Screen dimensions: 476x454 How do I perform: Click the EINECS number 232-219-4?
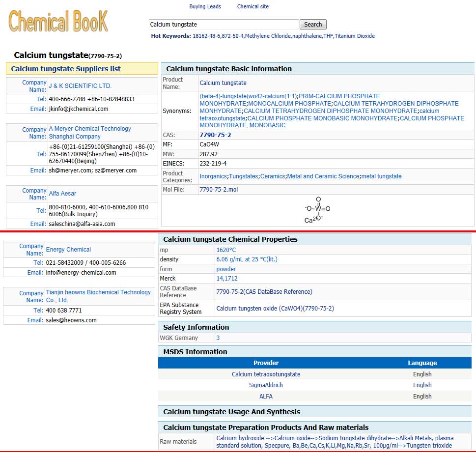tap(213, 164)
